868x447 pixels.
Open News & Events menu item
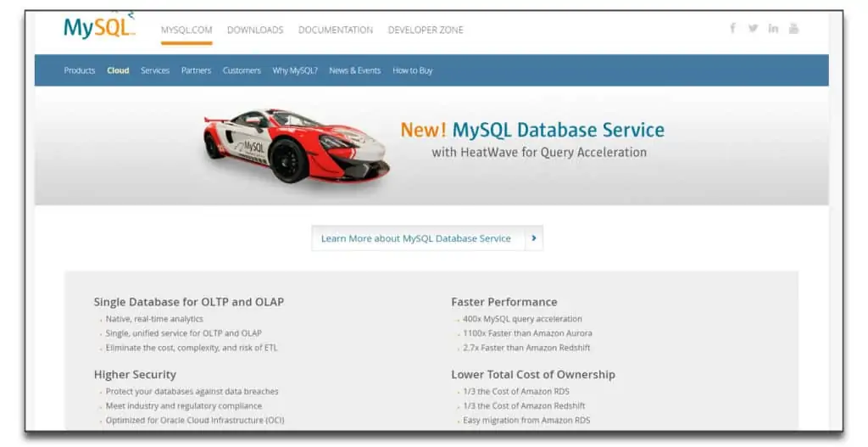click(x=355, y=70)
